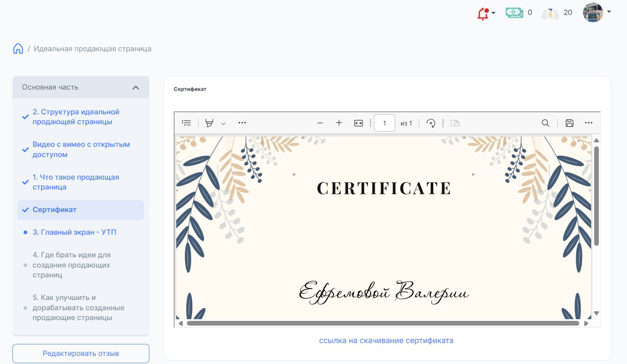627x364 pixels.
Task: Rotate the certificate page
Action: pos(431,123)
